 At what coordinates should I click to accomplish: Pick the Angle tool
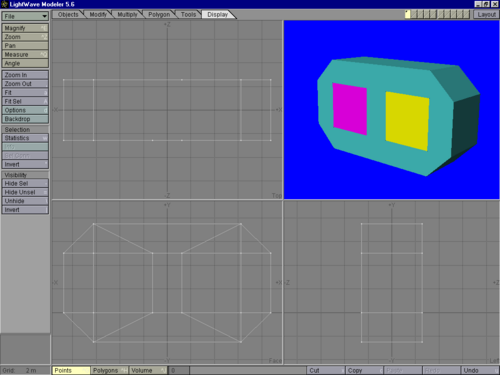click(x=25, y=63)
